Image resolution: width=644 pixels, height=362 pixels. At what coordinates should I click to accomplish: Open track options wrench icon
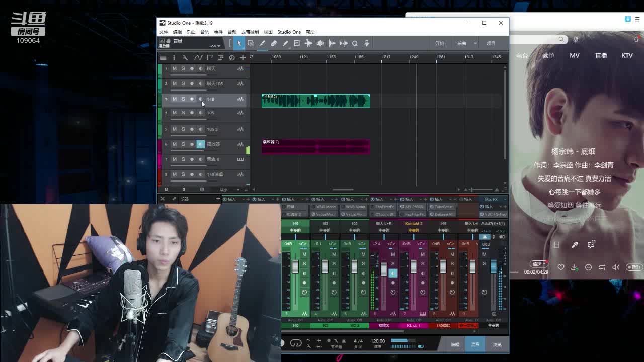click(185, 58)
